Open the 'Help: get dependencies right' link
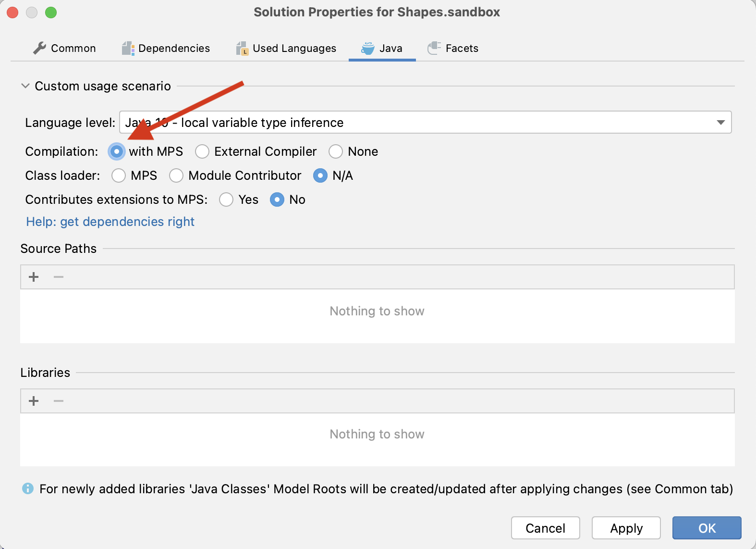 point(110,222)
